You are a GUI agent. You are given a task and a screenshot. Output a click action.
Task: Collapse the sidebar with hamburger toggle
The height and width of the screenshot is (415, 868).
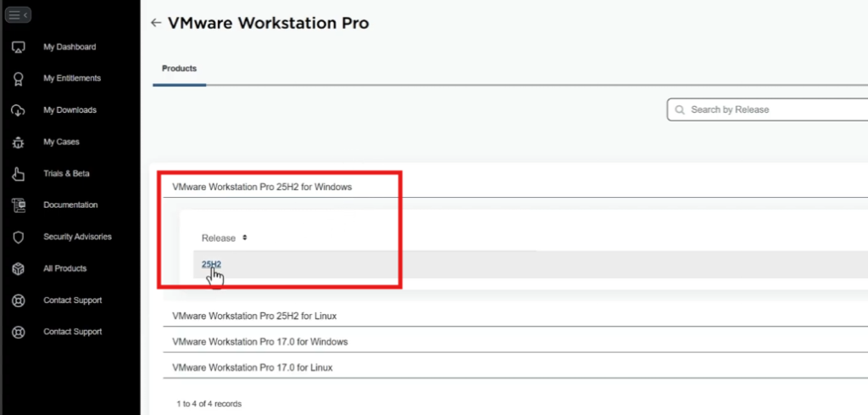coord(19,15)
